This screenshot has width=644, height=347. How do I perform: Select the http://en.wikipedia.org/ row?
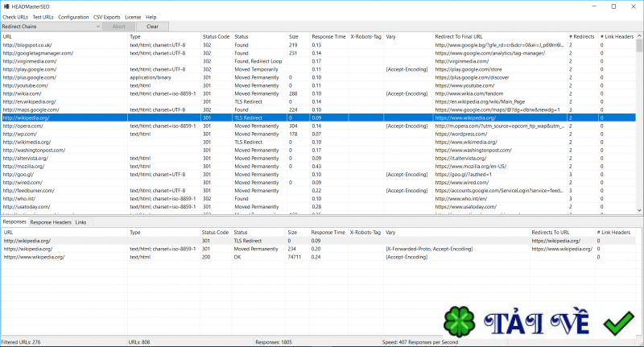point(318,101)
